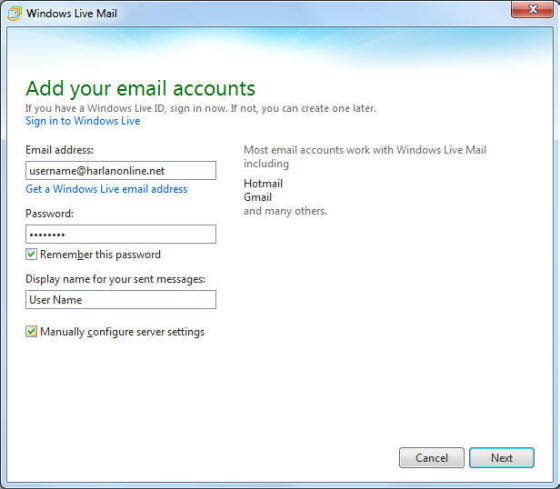Open Get a Windows Live email address link

point(106,189)
